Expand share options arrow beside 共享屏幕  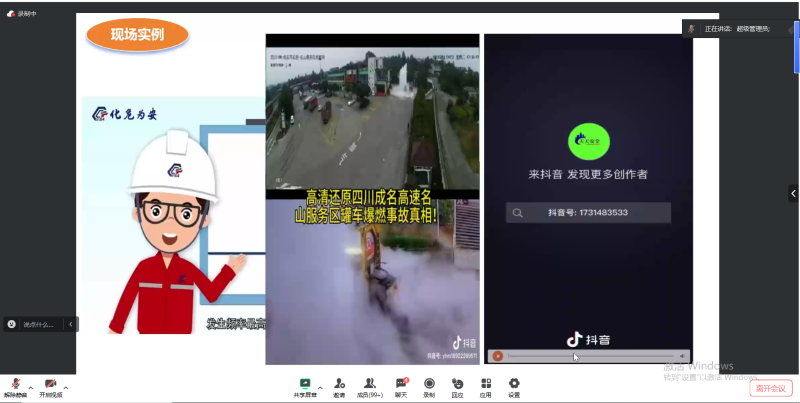click(320, 387)
